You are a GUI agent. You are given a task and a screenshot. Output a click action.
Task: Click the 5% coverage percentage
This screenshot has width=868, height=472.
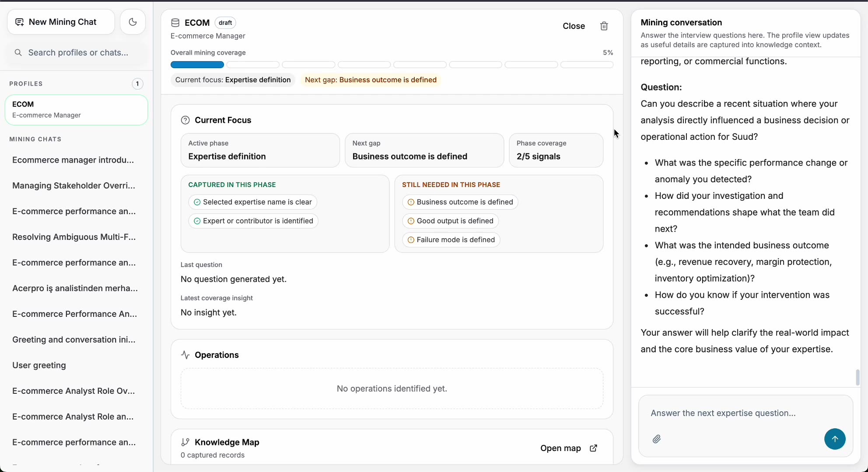point(608,53)
